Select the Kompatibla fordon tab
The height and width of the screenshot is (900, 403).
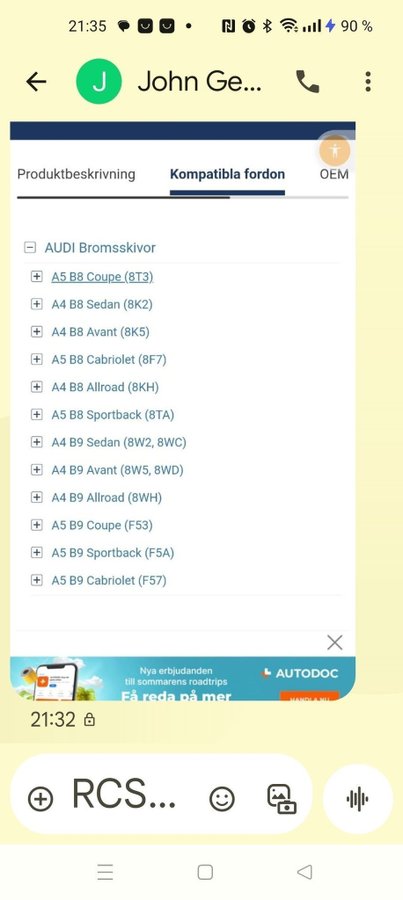click(227, 174)
